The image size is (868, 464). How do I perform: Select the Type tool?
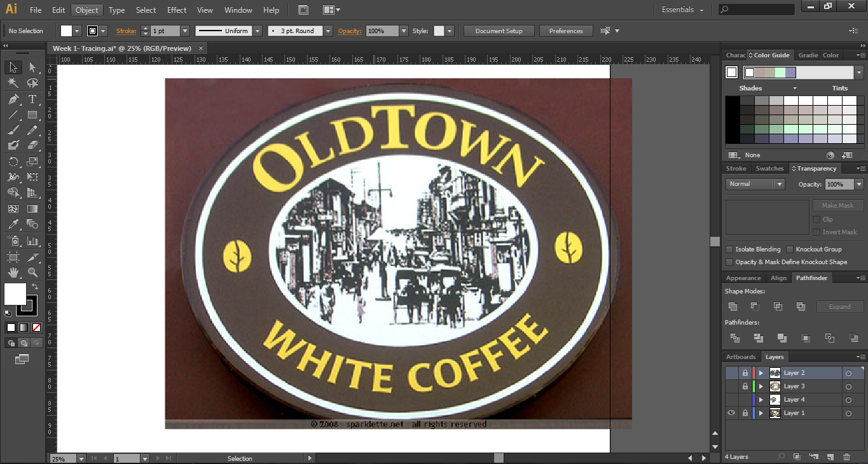[32, 99]
